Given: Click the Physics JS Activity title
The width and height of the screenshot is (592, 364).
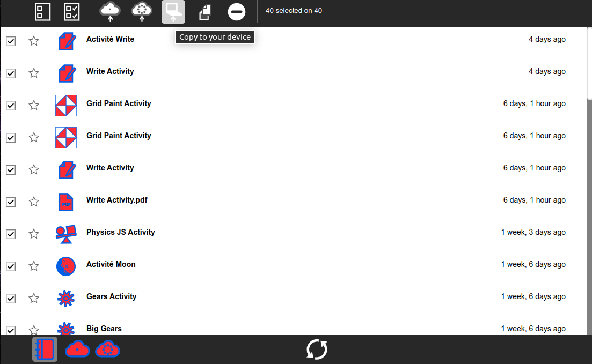Looking at the screenshot, I should click(x=121, y=232).
